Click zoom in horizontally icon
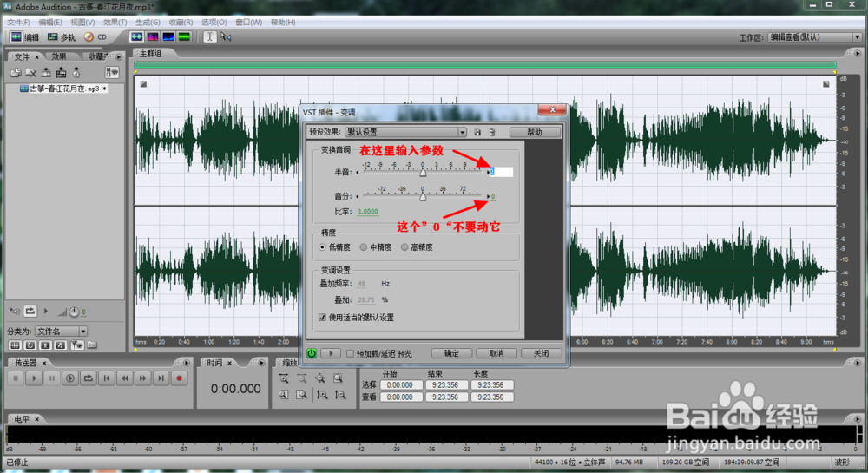The height and width of the screenshot is (473, 868). [x=284, y=378]
